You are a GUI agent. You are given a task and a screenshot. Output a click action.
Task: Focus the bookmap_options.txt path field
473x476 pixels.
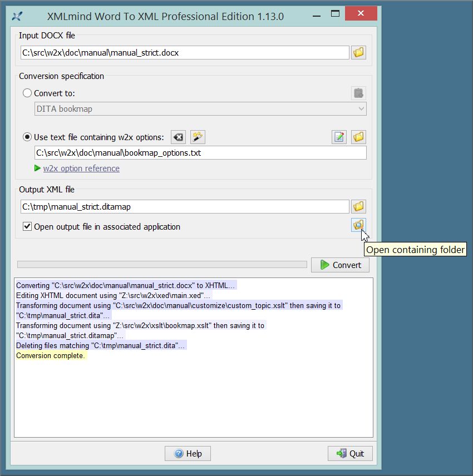200,153
